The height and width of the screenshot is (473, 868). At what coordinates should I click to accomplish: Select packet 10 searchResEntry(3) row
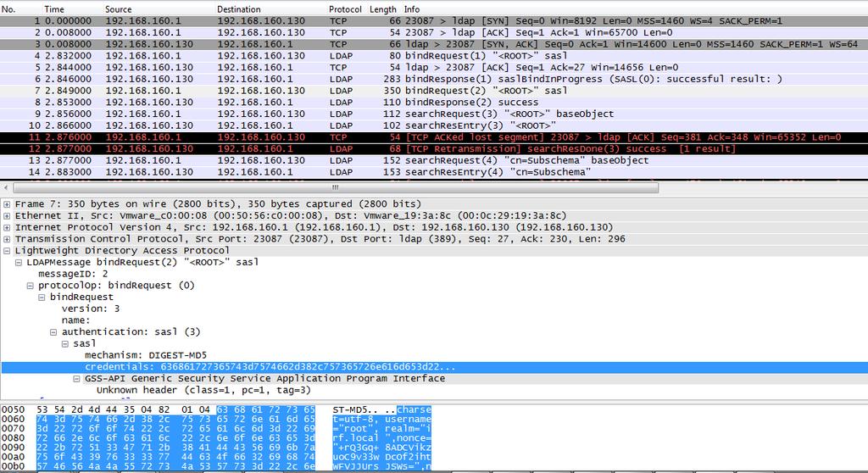434,125
